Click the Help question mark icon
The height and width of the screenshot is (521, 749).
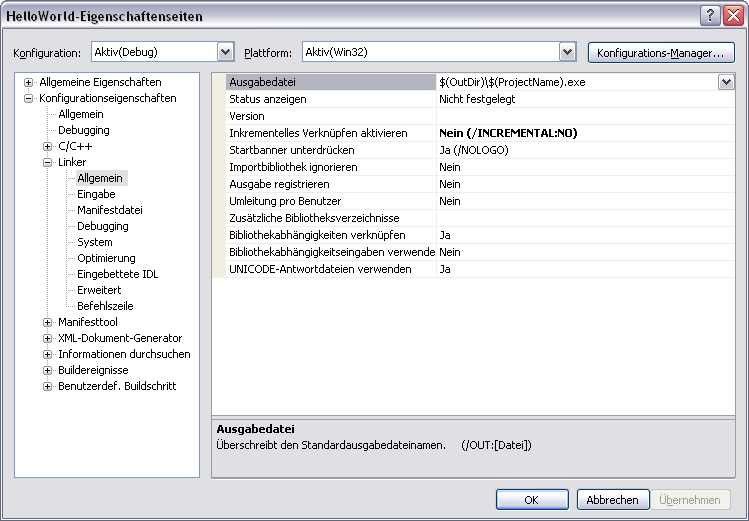tap(710, 15)
